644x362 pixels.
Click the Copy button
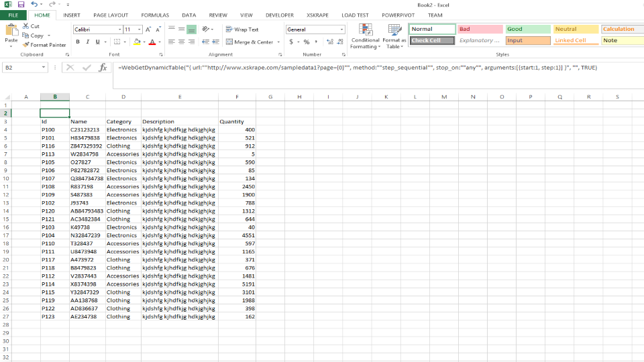click(32, 36)
